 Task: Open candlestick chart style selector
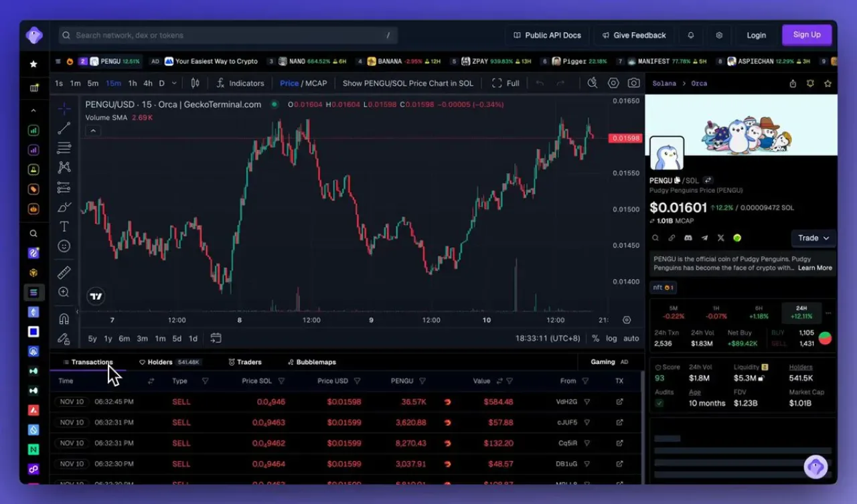[x=196, y=83]
